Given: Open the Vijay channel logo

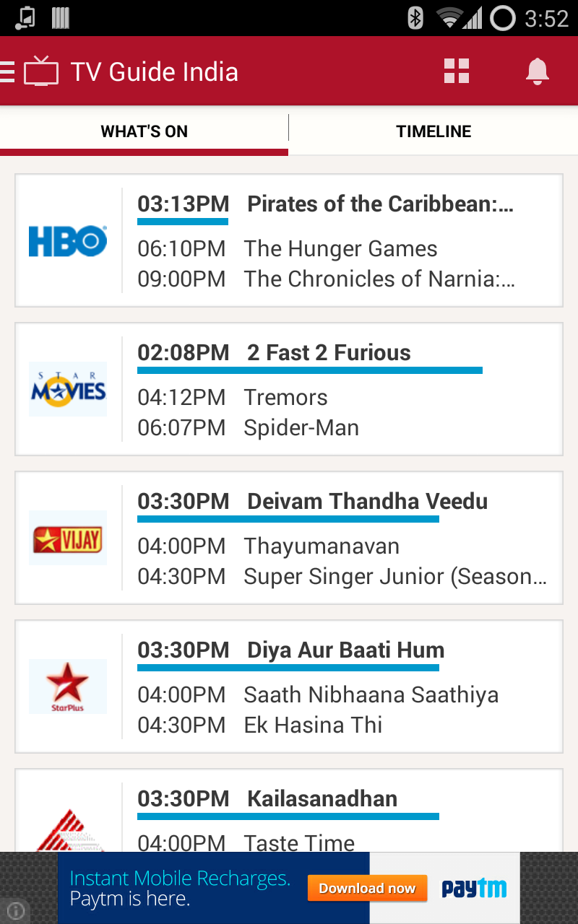Looking at the screenshot, I should pos(68,539).
